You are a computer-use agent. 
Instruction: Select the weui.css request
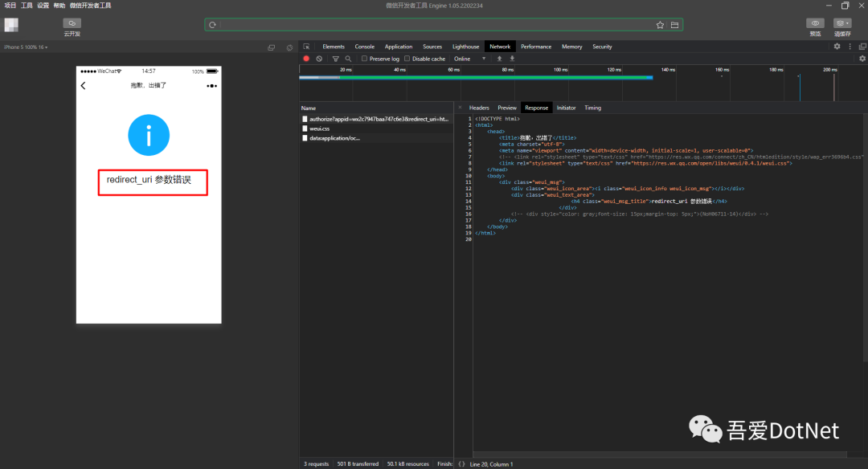pos(320,128)
